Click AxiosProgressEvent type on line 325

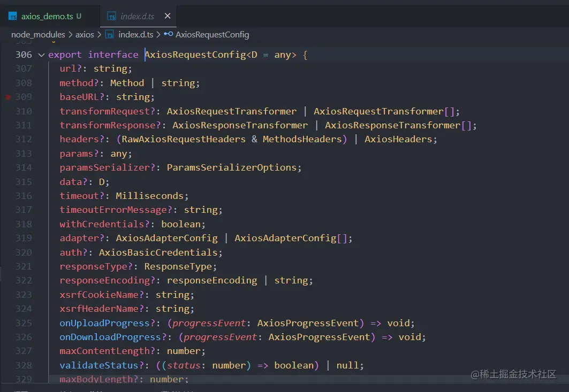click(308, 323)
